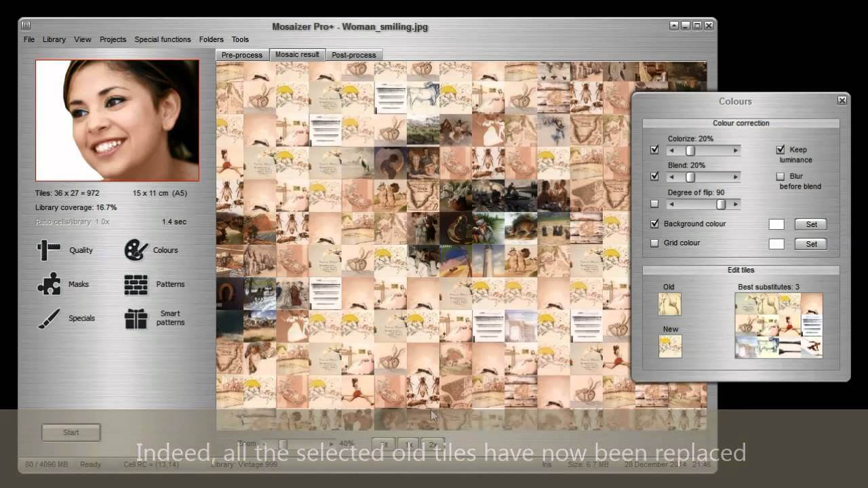
Task: Open the File menu
Action: pos(29,39)
